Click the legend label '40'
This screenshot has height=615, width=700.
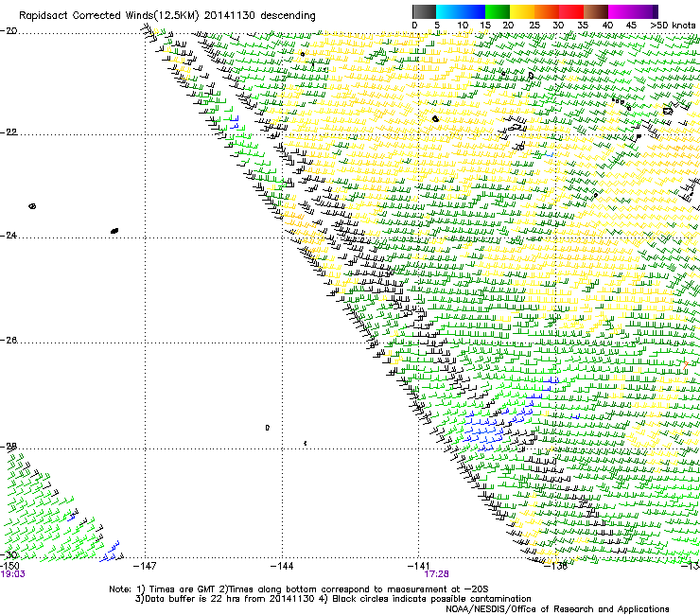pos(607,26)
